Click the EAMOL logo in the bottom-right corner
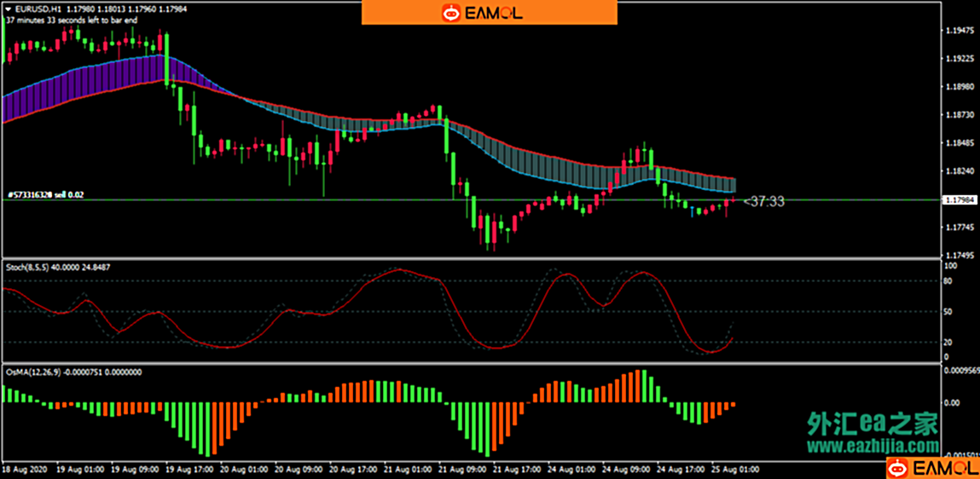The width and height of the screenshot is (980, 479). click(x=931, y=467)
